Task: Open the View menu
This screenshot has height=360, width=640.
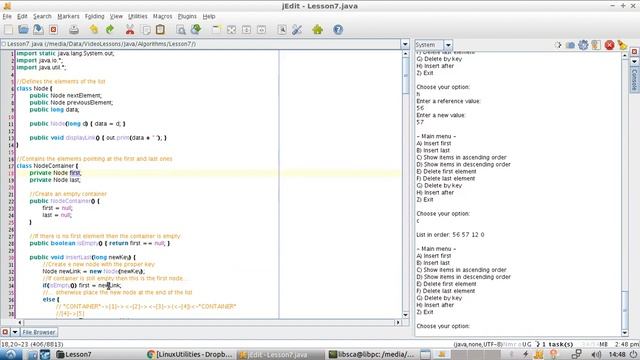Action: click(116, 16)
